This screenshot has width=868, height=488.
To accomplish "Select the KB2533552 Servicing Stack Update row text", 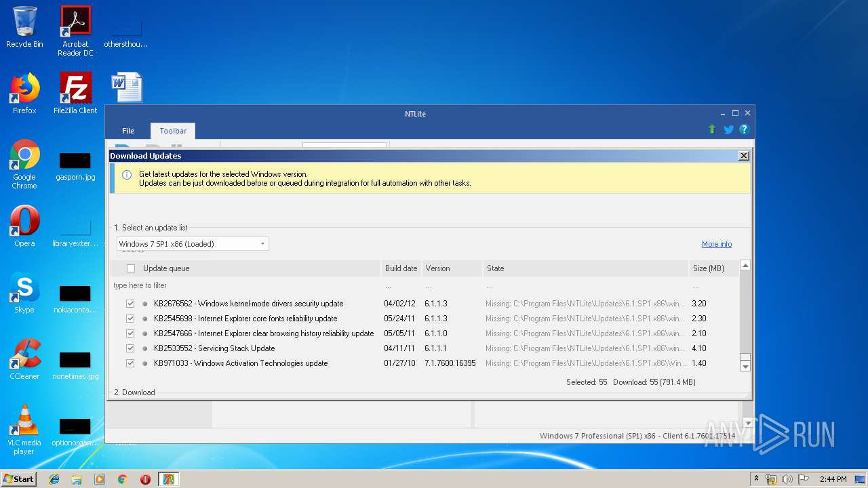I will tap(214, 348).
